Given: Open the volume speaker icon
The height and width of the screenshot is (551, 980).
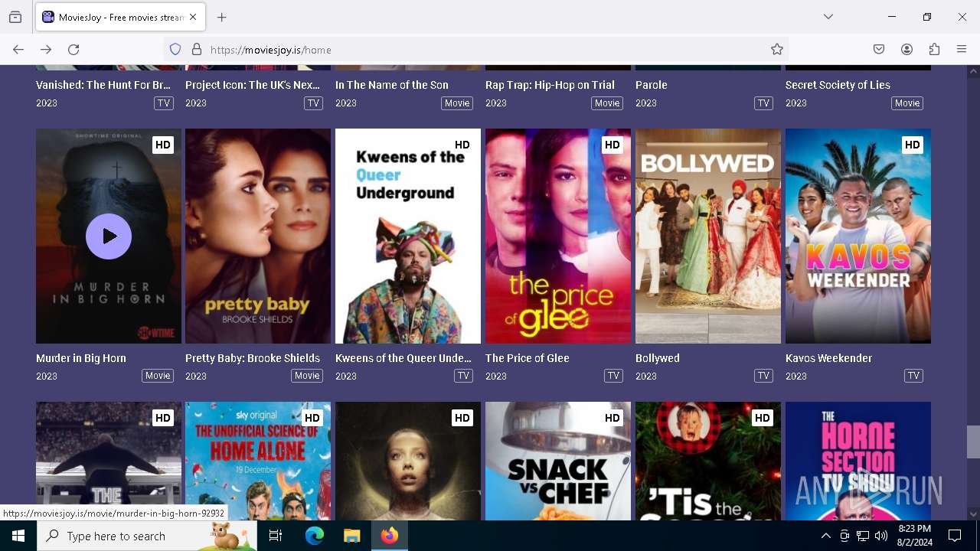Looking at the screenshot, I should click(x=881, y=536).
